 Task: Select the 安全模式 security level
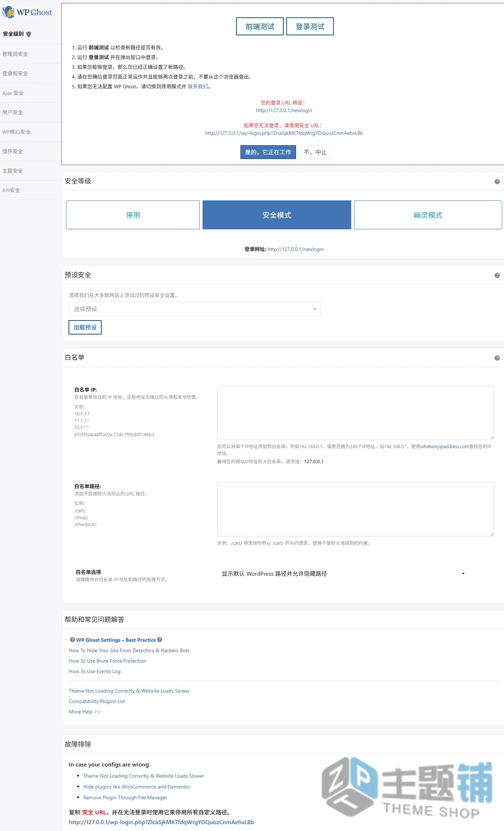click(x=277, y=215)
